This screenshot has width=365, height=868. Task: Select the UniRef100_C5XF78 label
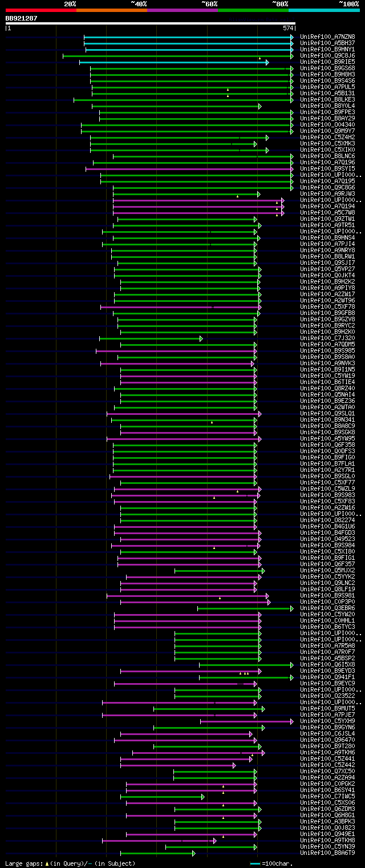327,306
